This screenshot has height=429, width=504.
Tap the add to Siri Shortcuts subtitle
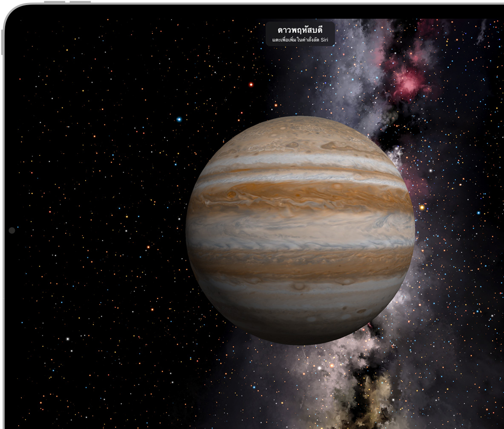300,40
